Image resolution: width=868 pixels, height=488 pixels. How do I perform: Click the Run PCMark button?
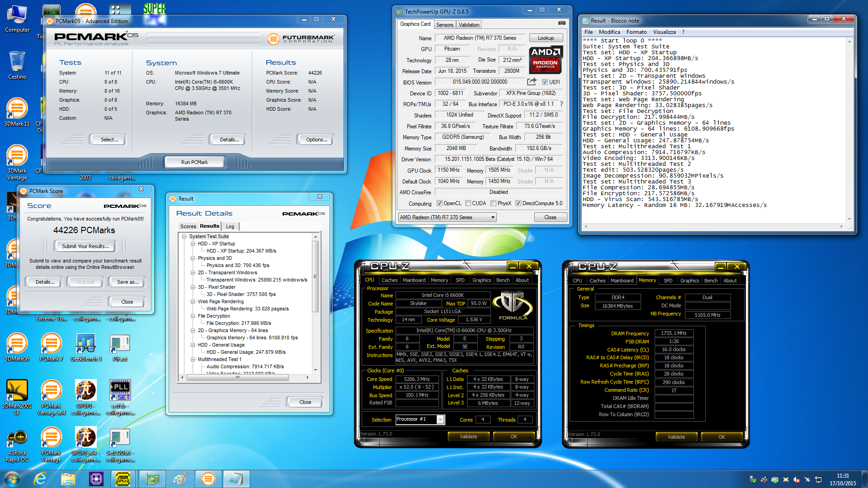[194, 162]
